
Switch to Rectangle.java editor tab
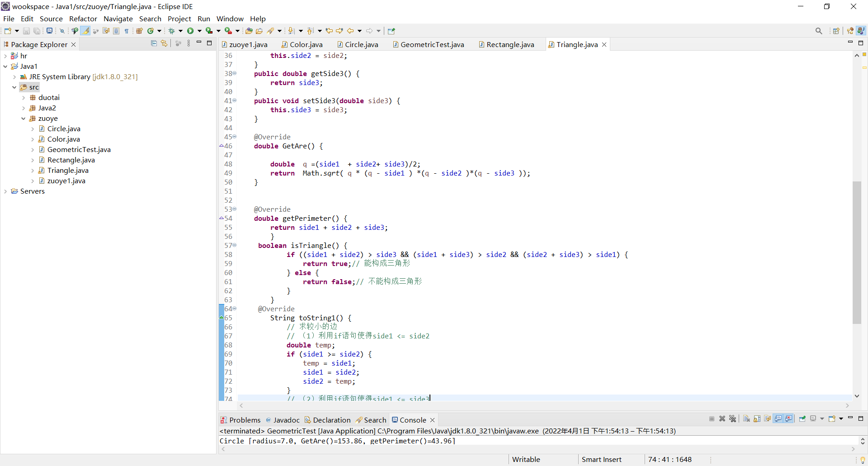click(x=506, y=44)
